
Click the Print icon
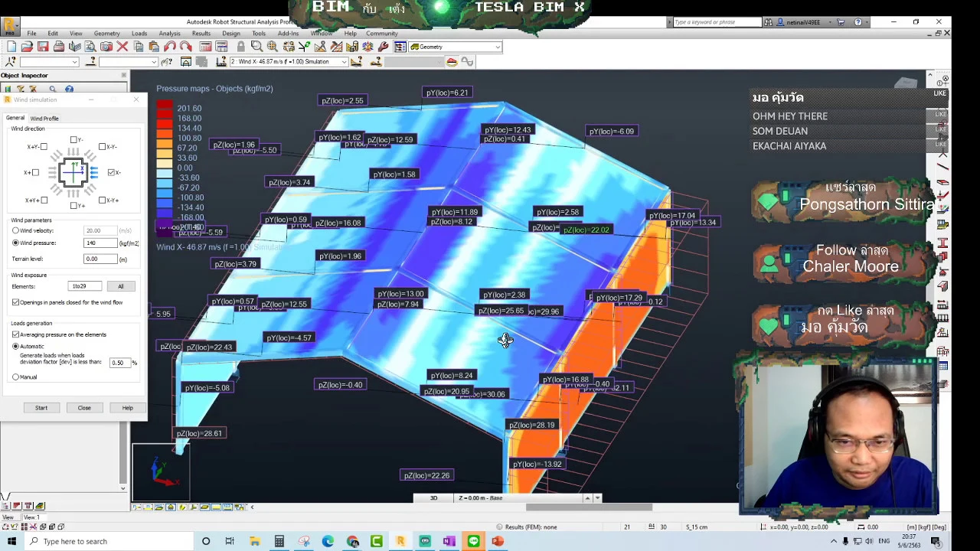[59, 47]
